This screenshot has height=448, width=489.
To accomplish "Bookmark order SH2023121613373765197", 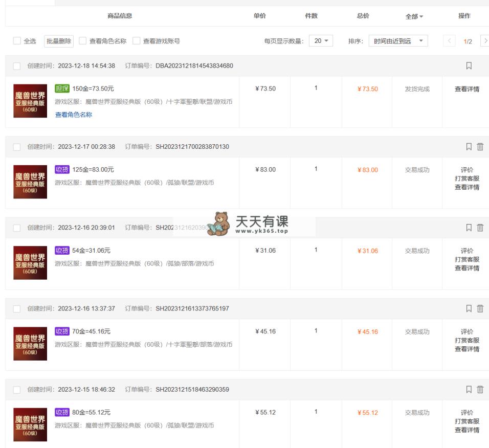I will [x=469, y=308].
